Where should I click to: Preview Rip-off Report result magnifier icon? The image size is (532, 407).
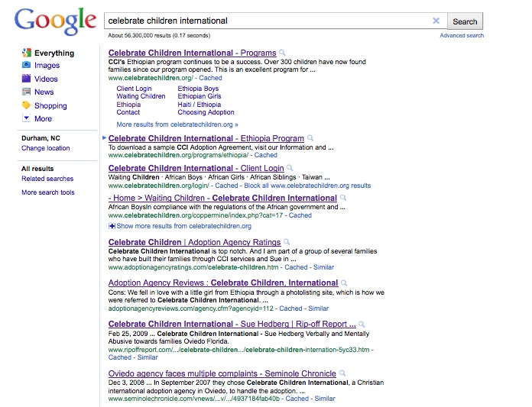(362, 324)
